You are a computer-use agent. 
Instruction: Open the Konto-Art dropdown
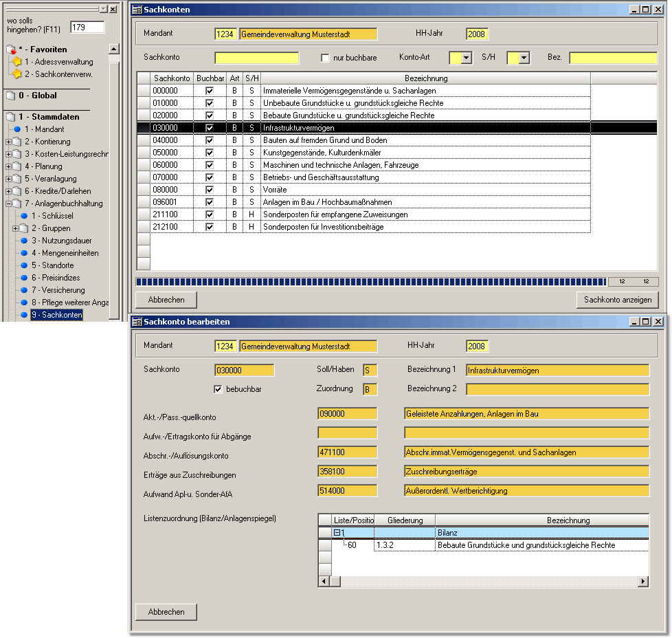pyautogui.click(x=466, y=58)
